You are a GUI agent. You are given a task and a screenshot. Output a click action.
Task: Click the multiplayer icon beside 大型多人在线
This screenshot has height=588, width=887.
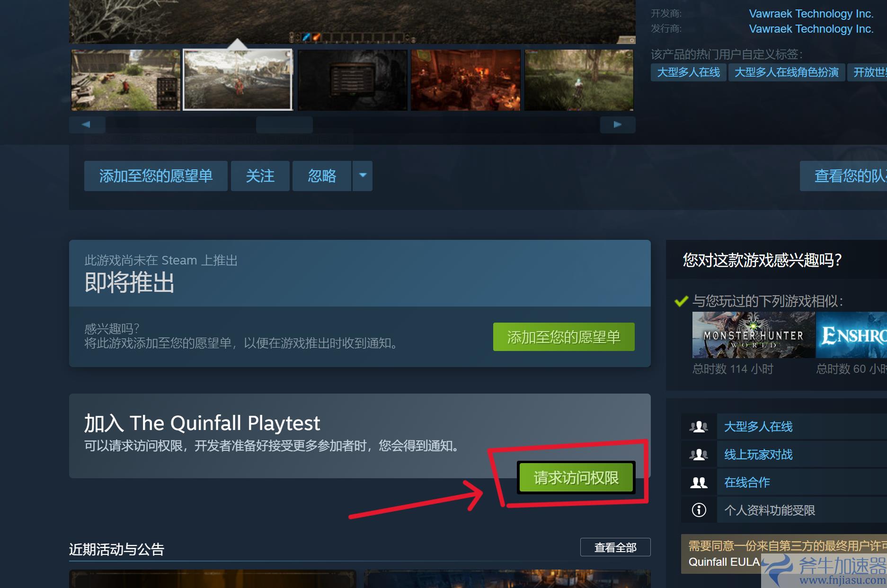pos(699,427)
